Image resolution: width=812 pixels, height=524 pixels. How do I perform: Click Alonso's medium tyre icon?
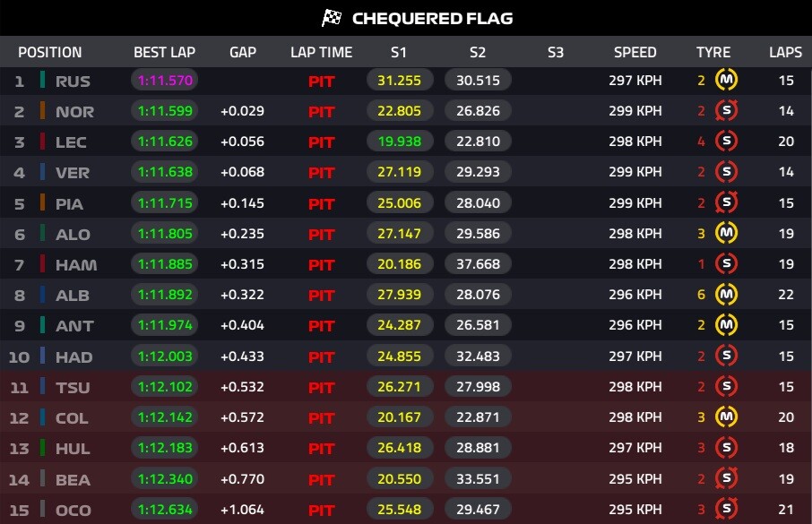click(726, 234)
